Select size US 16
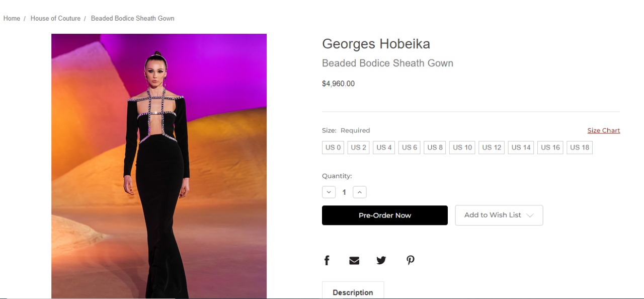Screen dimensions: 644x299 pos(550,147)
